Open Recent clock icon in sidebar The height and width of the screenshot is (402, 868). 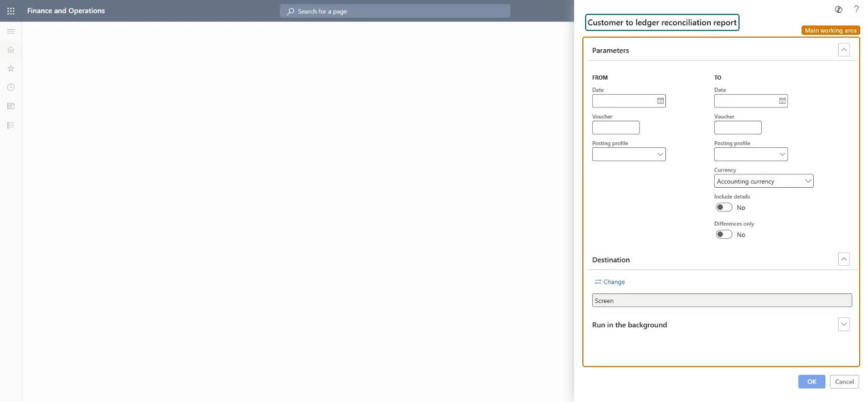click(x=11, y=87)
